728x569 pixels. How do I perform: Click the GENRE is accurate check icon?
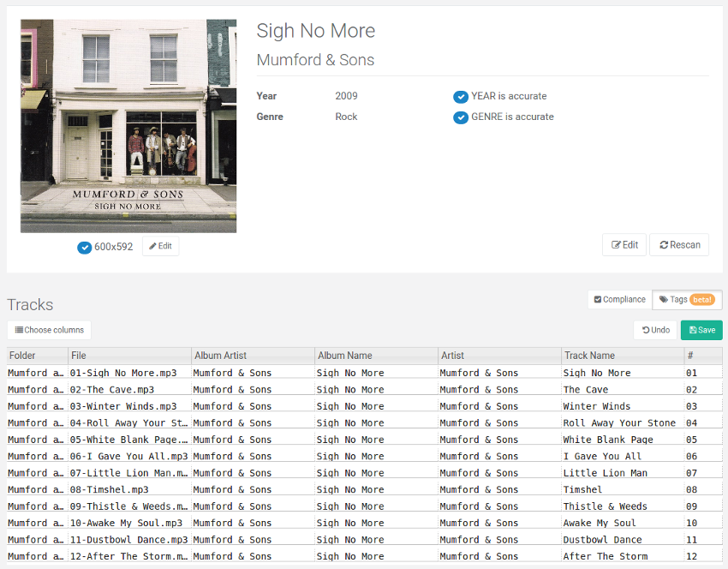point(461,117)
